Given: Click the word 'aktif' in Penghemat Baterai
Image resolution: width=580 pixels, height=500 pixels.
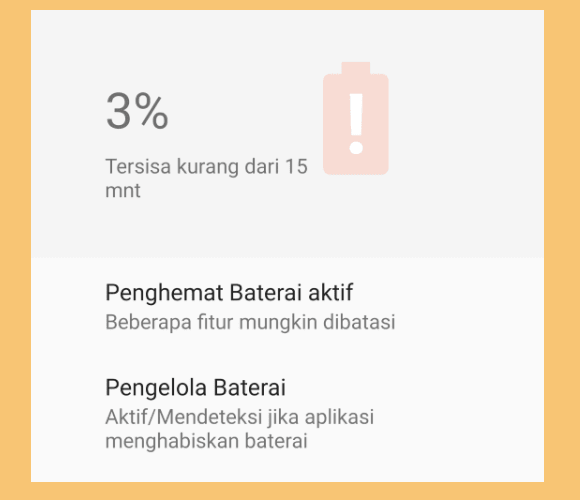Looking at the screenshot, I should (x=330, y=292).
